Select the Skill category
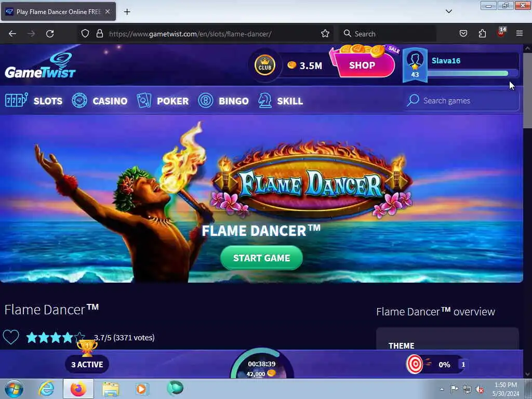This screenshot has width=532, height=399. point(290,101)
